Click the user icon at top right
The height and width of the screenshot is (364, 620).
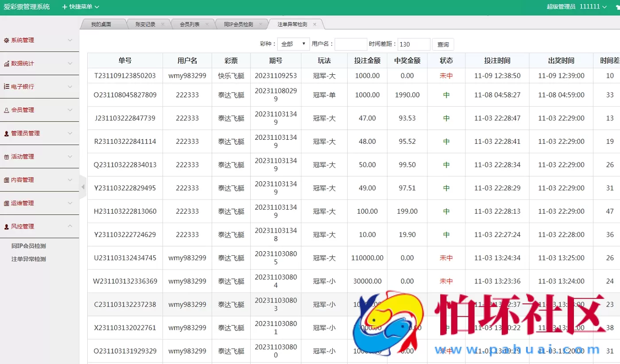tap(617, 7)
